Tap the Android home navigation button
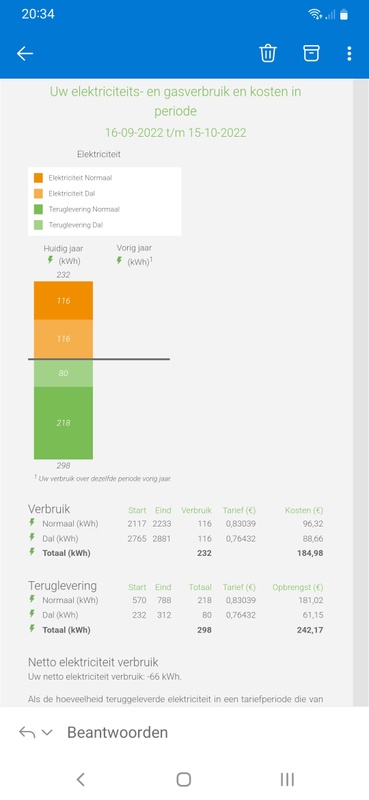This screenshot has height=800, width=369. pyautogui.click(x=184, y=779)
